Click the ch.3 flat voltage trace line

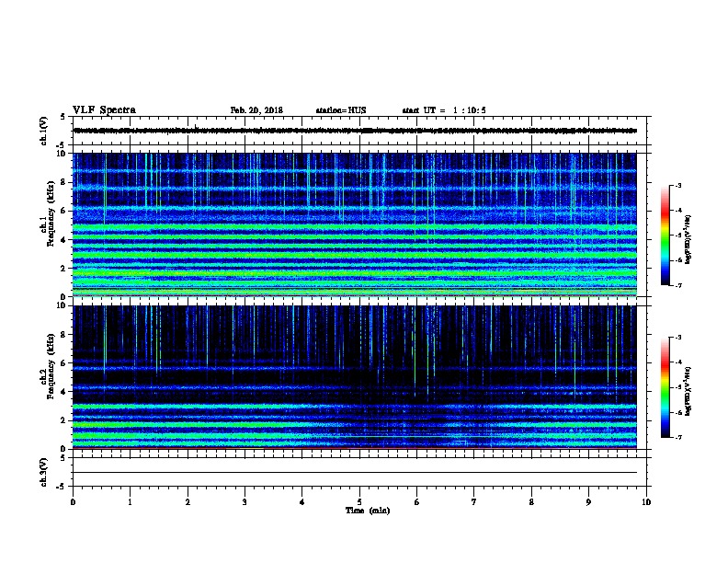355,473
